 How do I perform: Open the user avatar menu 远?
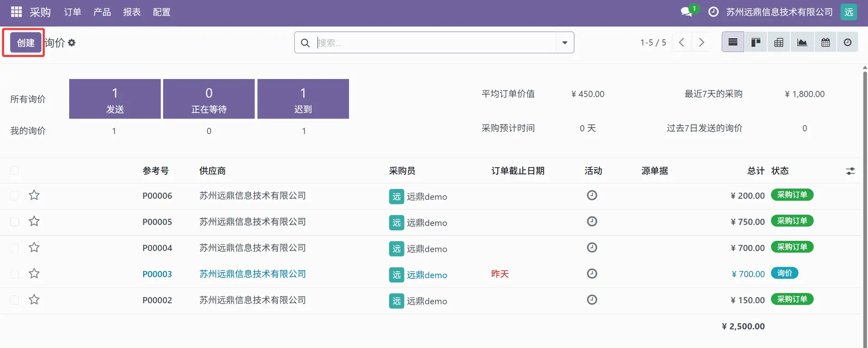pos(849,12)
